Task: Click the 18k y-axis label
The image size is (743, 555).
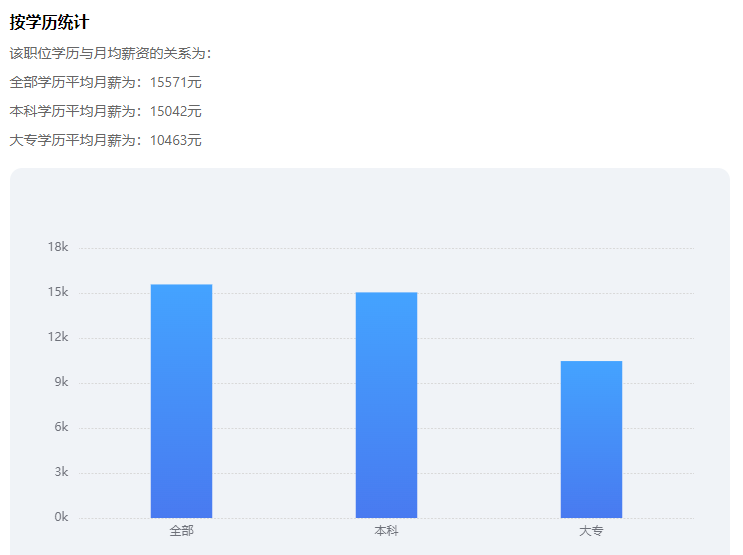Action: [58, 247]
